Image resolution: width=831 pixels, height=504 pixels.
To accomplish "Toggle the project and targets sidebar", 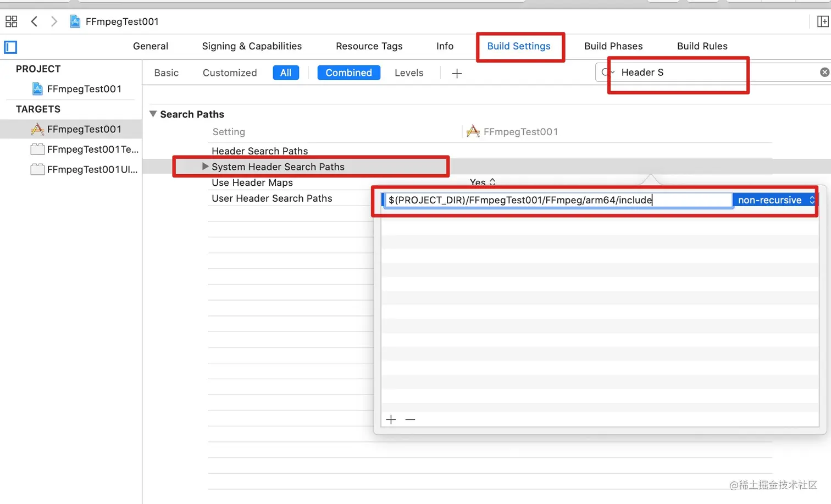I will (10, 47).
